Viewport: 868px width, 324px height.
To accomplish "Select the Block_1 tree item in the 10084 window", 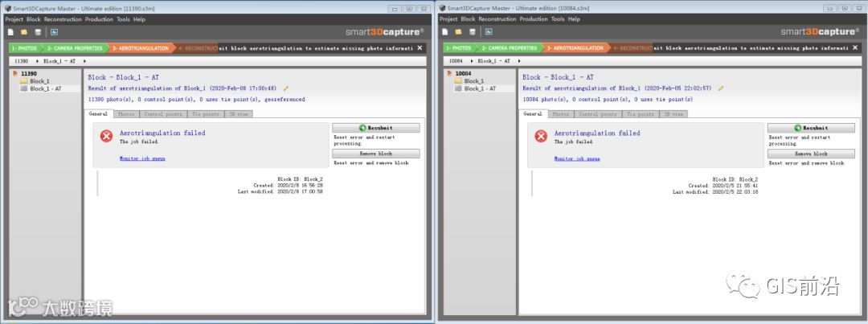I will [x=474, y=81].
